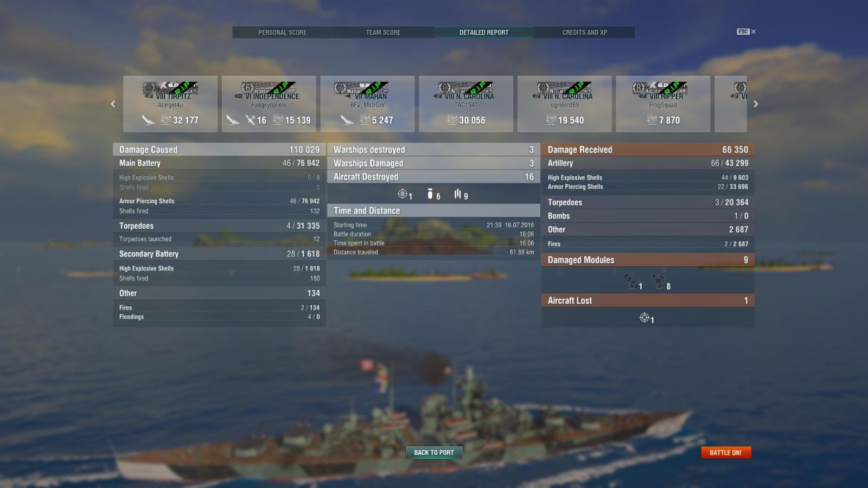Close the report with ESC button
Image resolution: width=868 pixels, height=488 pixels.
[x=746, y=31]
